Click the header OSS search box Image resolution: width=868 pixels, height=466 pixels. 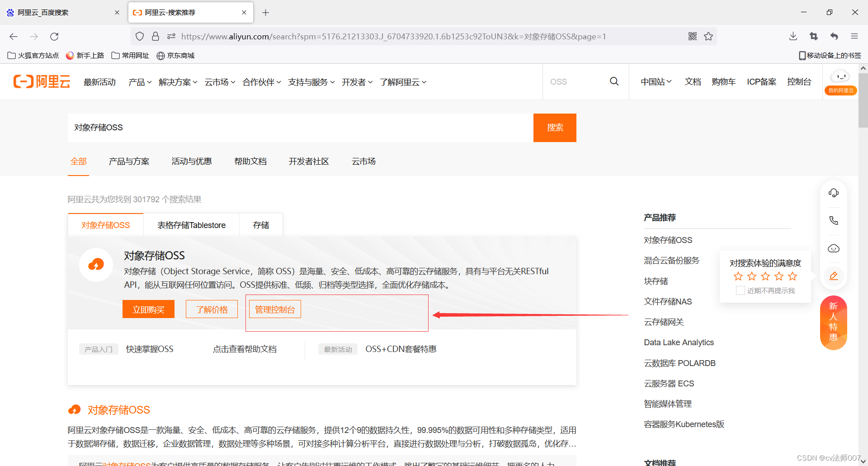click(576, 82)
